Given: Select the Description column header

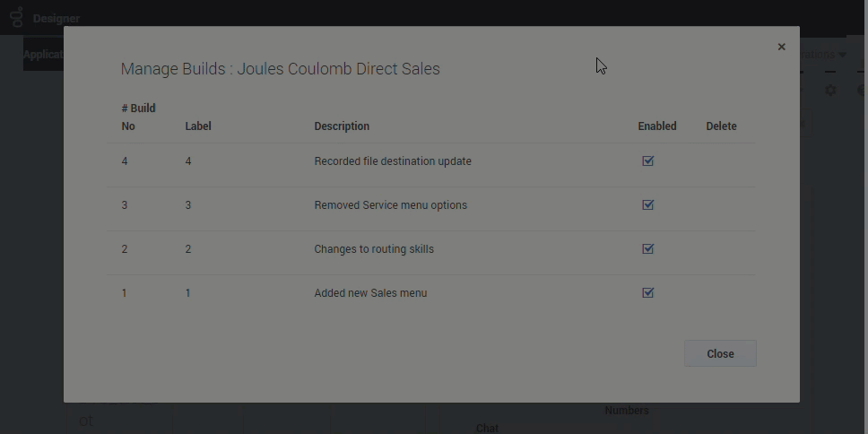Looking at the screenshot, I should 342,126.
